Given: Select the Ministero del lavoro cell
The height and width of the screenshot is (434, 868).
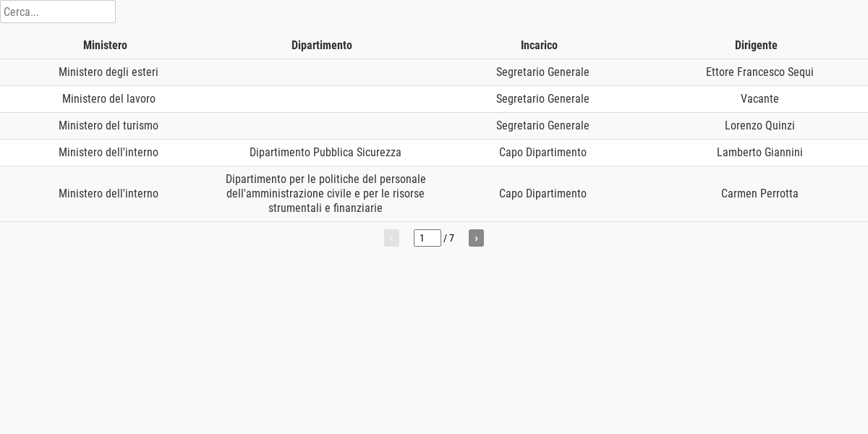Looking at the screenshot, I should pos(109,99).
